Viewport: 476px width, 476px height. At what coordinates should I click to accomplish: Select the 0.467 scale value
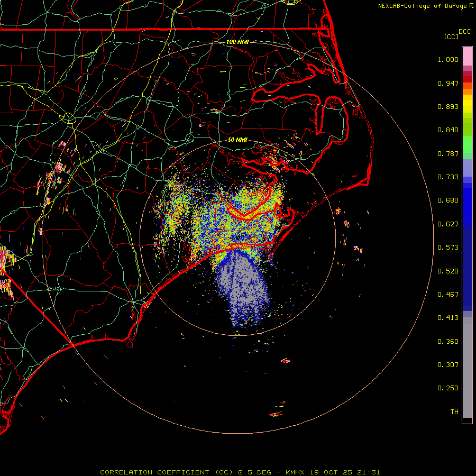(448, 295)
